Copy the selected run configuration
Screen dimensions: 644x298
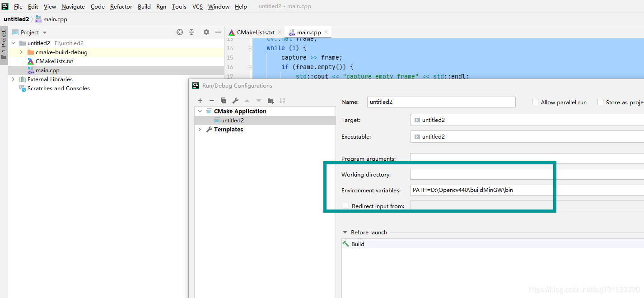(224, 101)
